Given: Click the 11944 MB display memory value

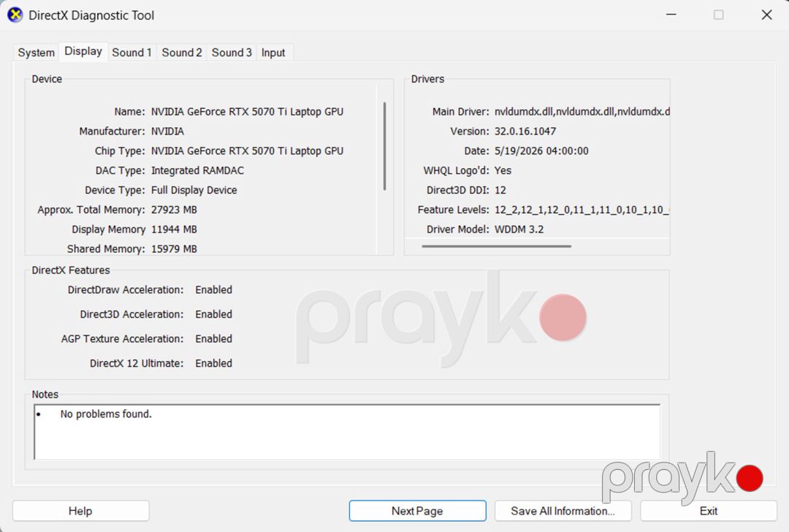Looking at the screenshot, I should coord(174,229).
